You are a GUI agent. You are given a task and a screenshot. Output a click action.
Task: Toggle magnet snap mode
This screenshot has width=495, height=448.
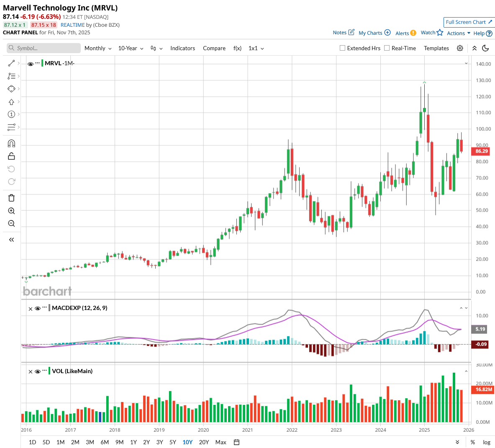(x=11, y=143)
